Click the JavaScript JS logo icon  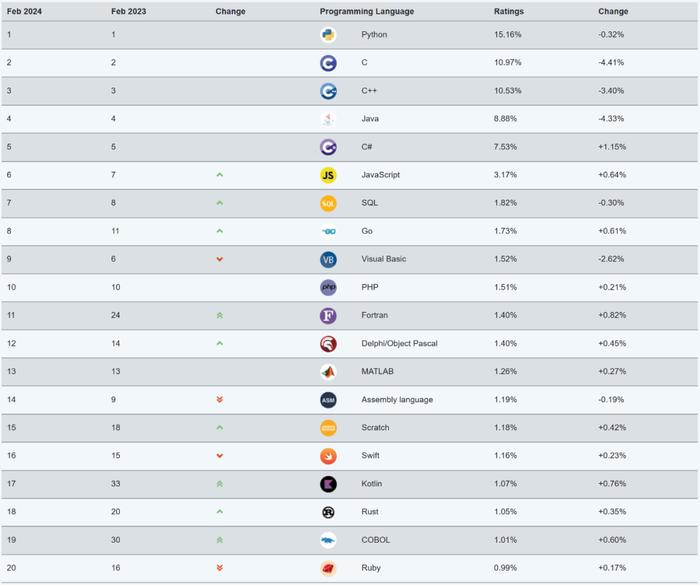click(328, 175)
